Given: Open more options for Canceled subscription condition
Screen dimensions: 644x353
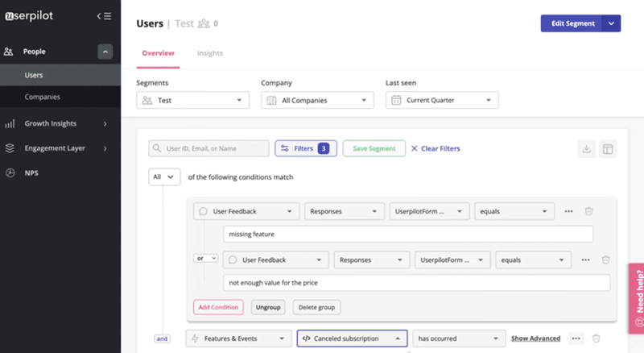Looking at the screenshot, I should pyautogui.click(x=575, y=338).
